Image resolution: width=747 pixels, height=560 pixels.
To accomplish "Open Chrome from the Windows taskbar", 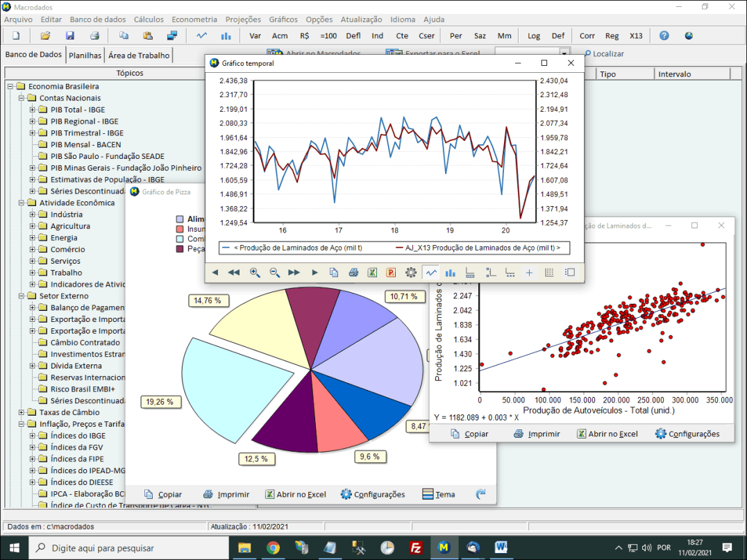I will pos(273,548).
